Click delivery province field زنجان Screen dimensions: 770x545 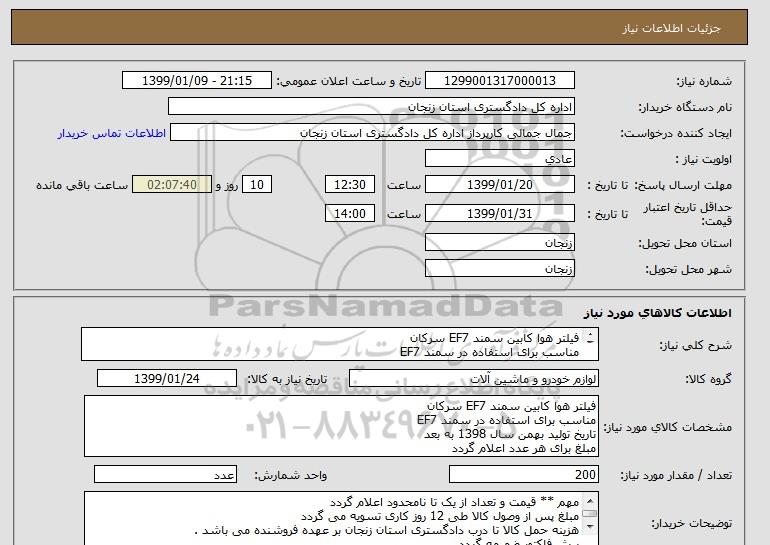(x=499, y=243)
